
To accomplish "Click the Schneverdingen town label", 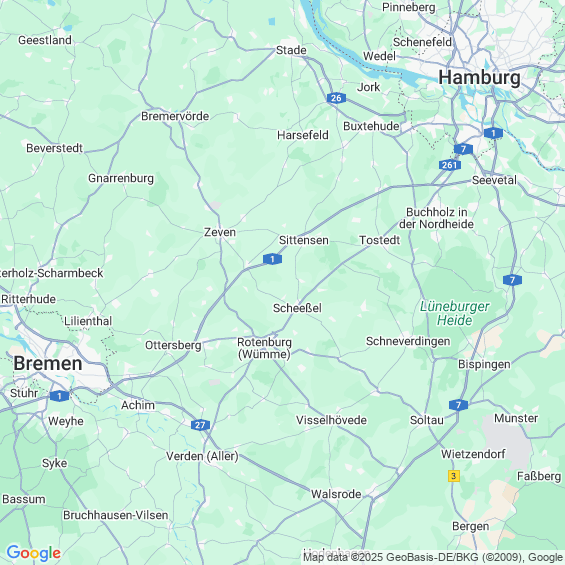I will [x=408, y=341].
